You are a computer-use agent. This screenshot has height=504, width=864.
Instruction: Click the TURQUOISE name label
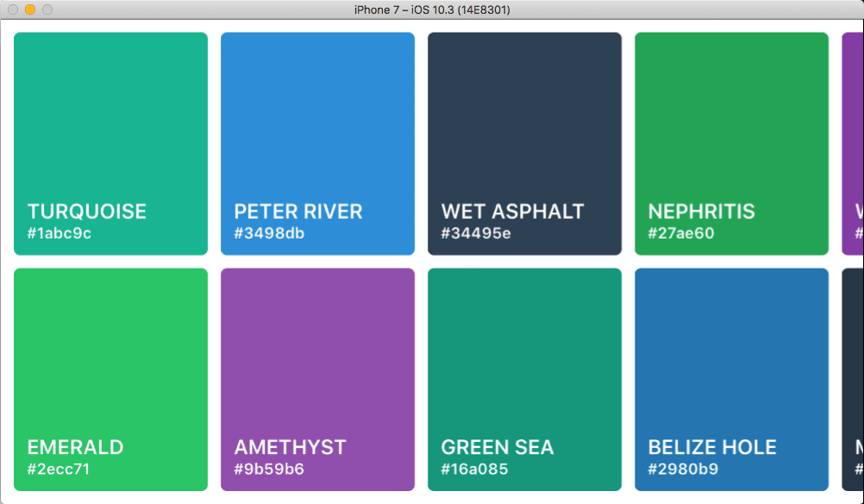[86, 211]
